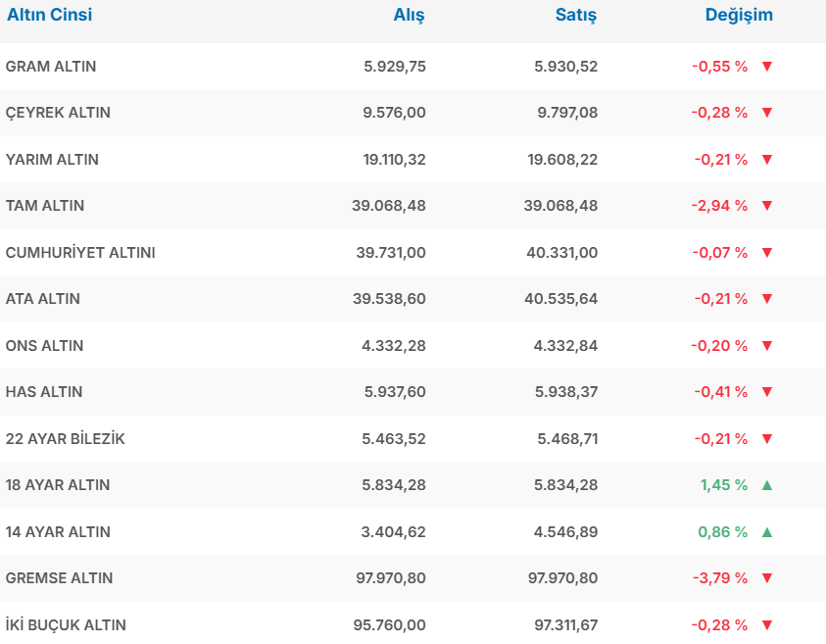Viewport: 826px width, 644px height.
Task: Click the HAS ALTIN selling price 5.938,37
Action: coord(566,392)
